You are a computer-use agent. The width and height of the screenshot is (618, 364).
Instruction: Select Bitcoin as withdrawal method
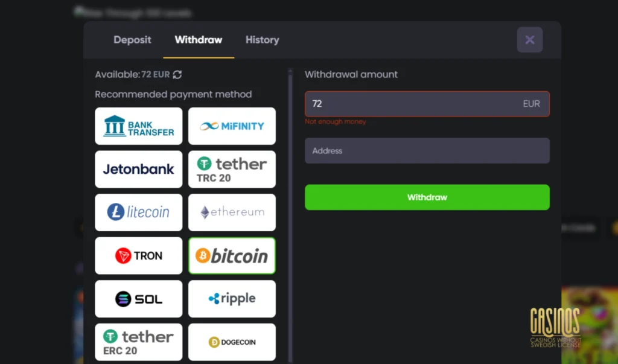[x=232, y=255]
